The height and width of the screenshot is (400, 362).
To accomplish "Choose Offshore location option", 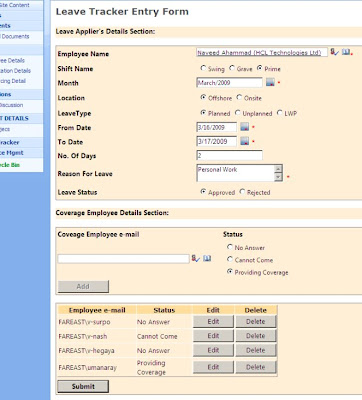I will click(x=203, y=97).
